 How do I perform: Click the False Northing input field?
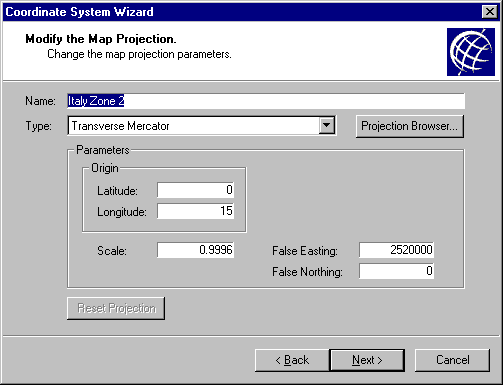(396, 271)
